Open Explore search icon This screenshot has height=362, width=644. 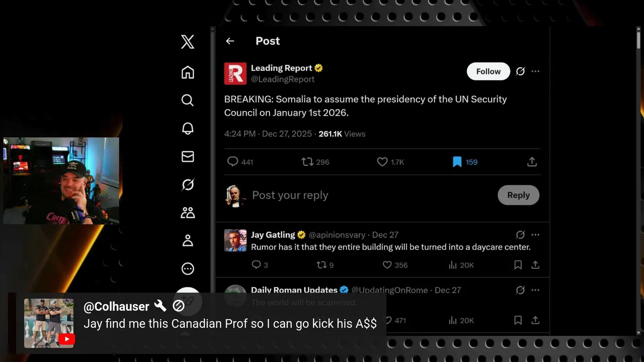point(188,100)
